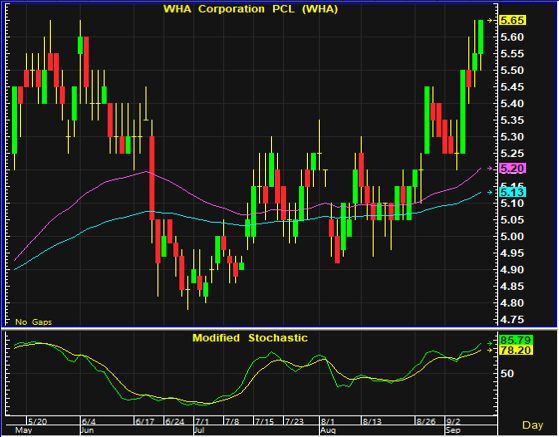559x437 pixels.
Task: Click the magenta 5.20 moving average label
Action: pos(512,168)
